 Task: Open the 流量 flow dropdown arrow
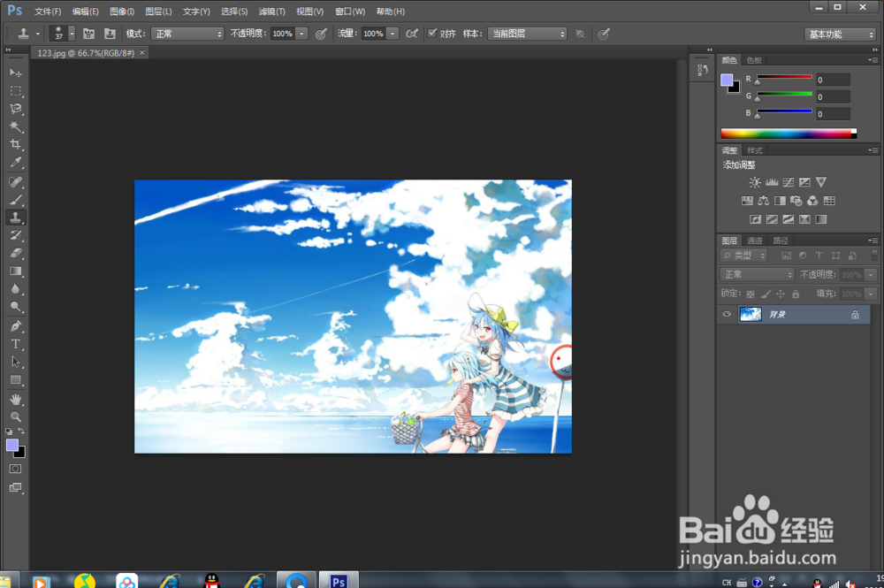tap(393, 34)
